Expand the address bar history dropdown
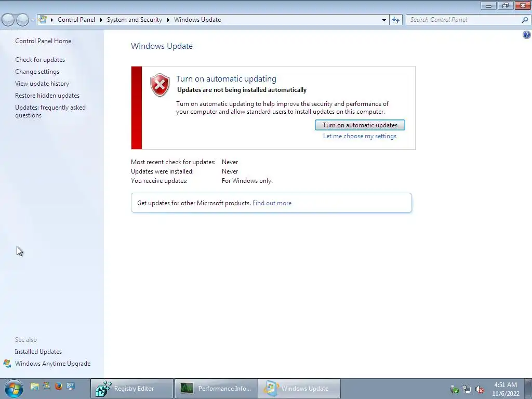This screenshot has width=532, height=399. pyautogui.click(x=384, y=20)
